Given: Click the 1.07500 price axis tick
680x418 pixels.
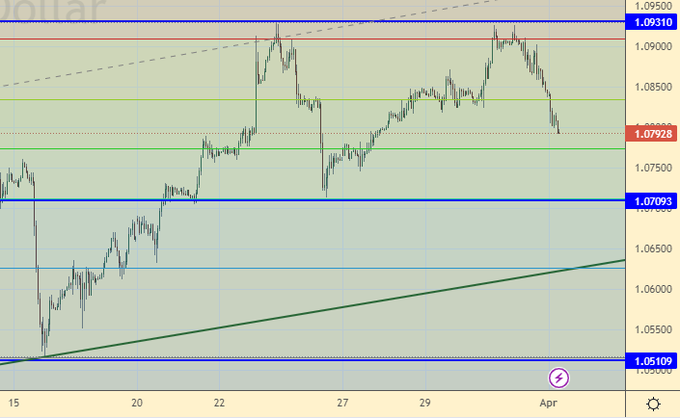Looking at the screenshot, I should pos(652,168).
